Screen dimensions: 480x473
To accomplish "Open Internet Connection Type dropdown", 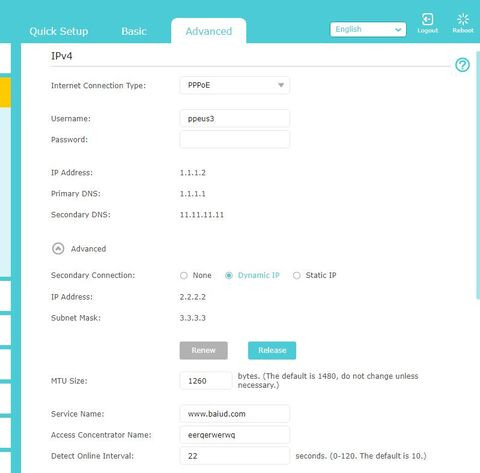I will [235, 85].
